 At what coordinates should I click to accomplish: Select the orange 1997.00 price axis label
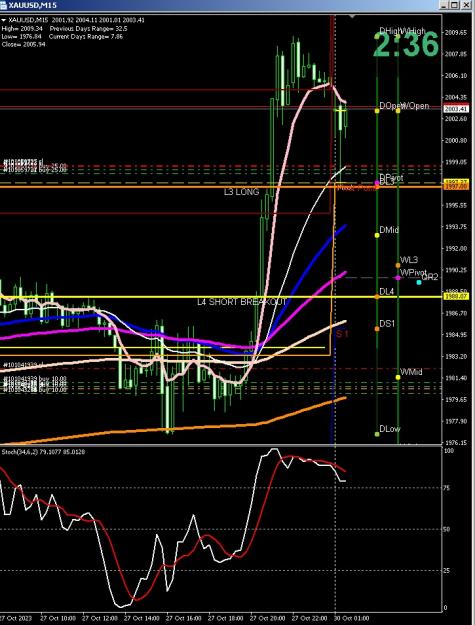456,187
